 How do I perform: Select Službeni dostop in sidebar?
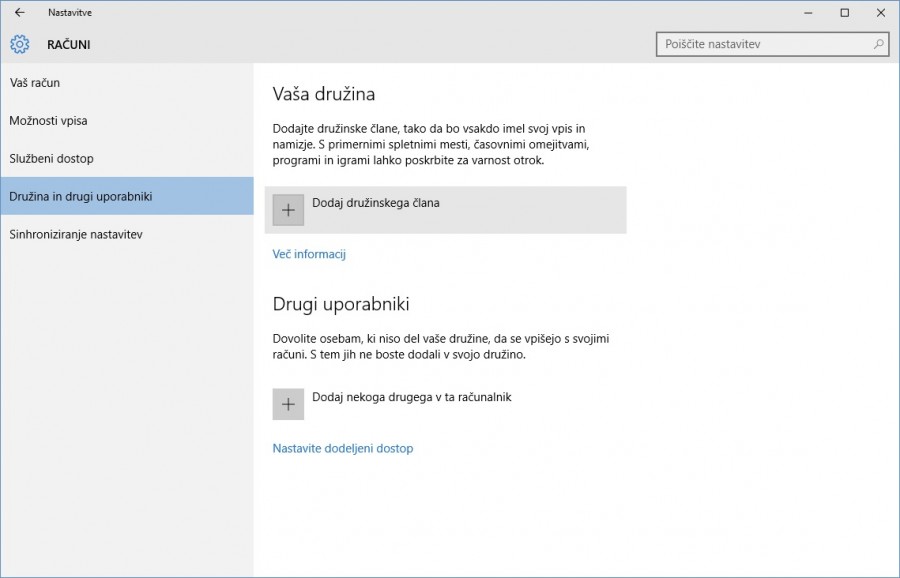(x=51, y=159)
